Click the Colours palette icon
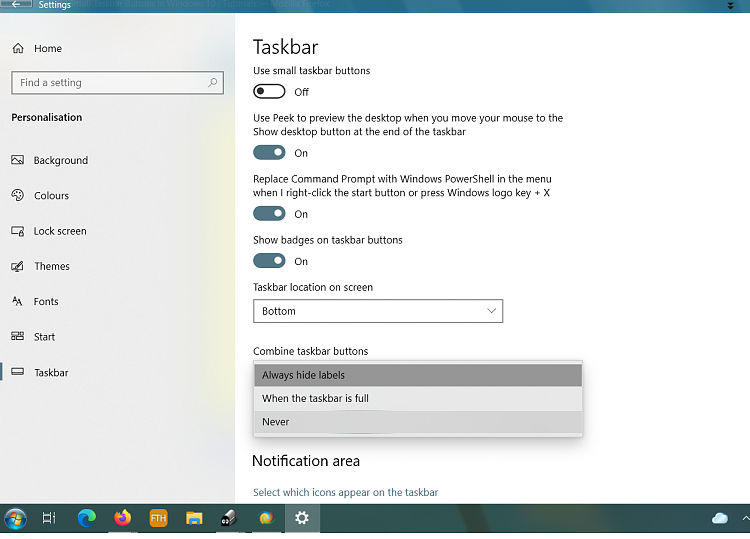This screenshot has width=750, height=539. point(18,195)
